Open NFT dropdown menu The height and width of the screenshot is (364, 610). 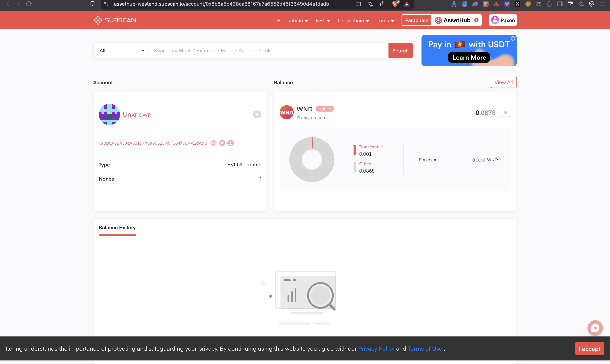point(323,21)
